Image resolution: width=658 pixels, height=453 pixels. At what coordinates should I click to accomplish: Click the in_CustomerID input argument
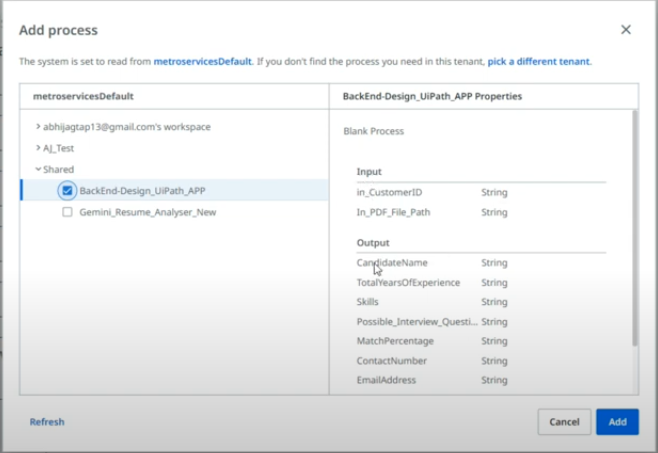pyautogui.click(x=389, y=192)
